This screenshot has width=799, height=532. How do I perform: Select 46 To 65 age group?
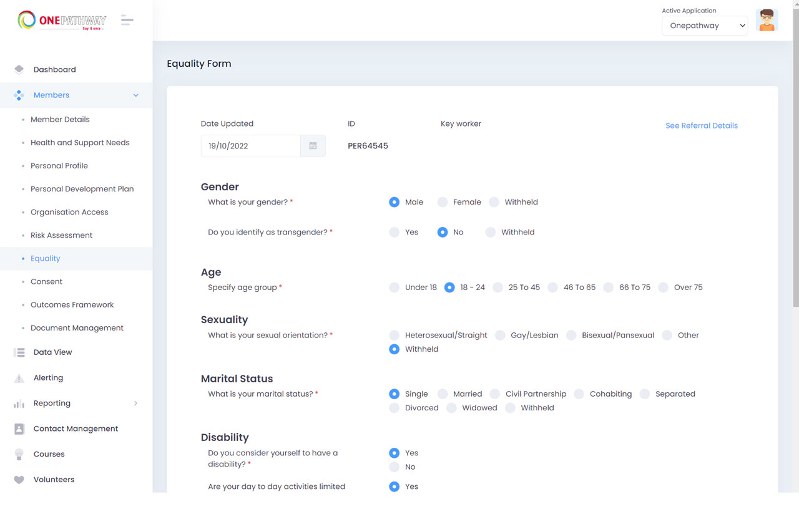[552, 288]
